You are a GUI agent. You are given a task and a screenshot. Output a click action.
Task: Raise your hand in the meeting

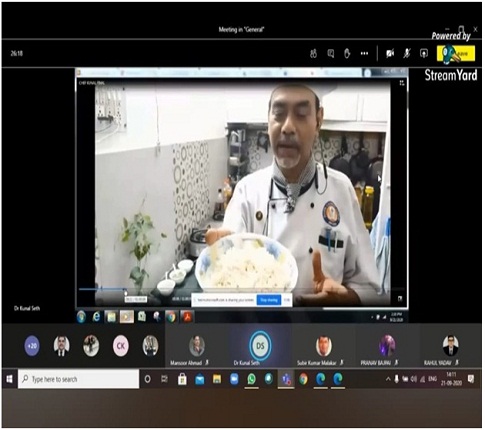click(x=347, y=53)
